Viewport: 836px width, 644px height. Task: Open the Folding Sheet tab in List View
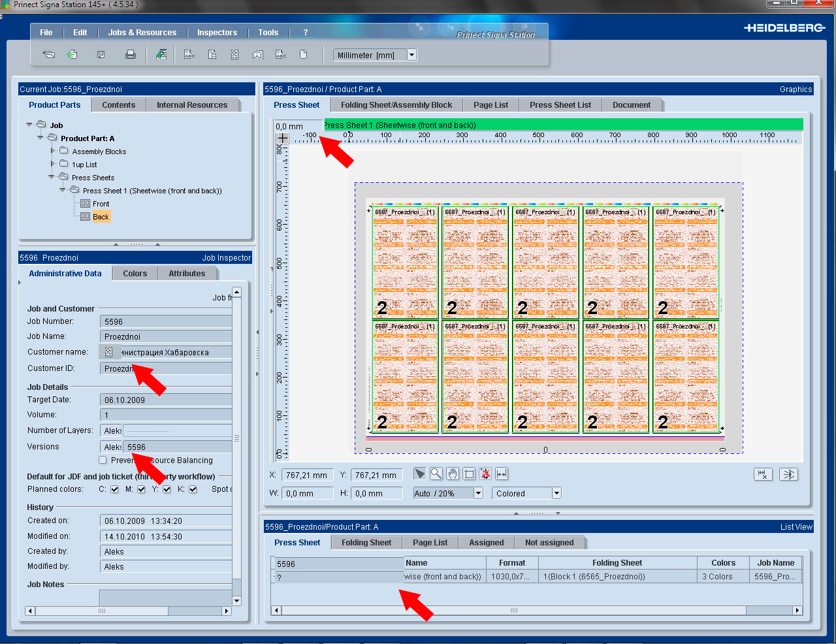(x=366, y=542)
